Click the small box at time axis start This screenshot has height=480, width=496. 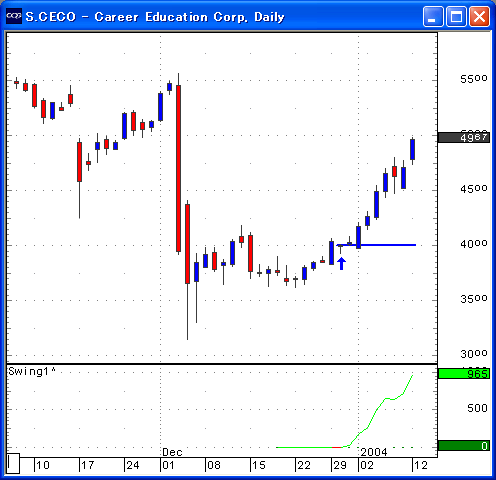(13, 463)
